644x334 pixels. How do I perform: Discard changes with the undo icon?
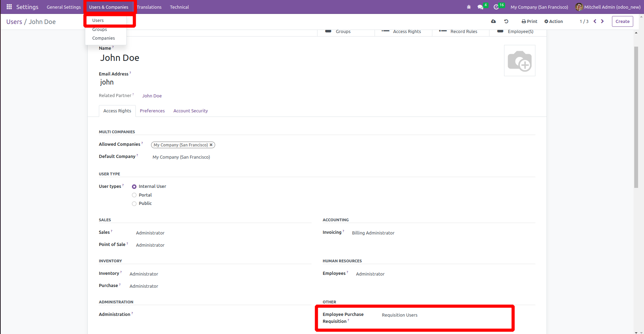tap(506, 21)
